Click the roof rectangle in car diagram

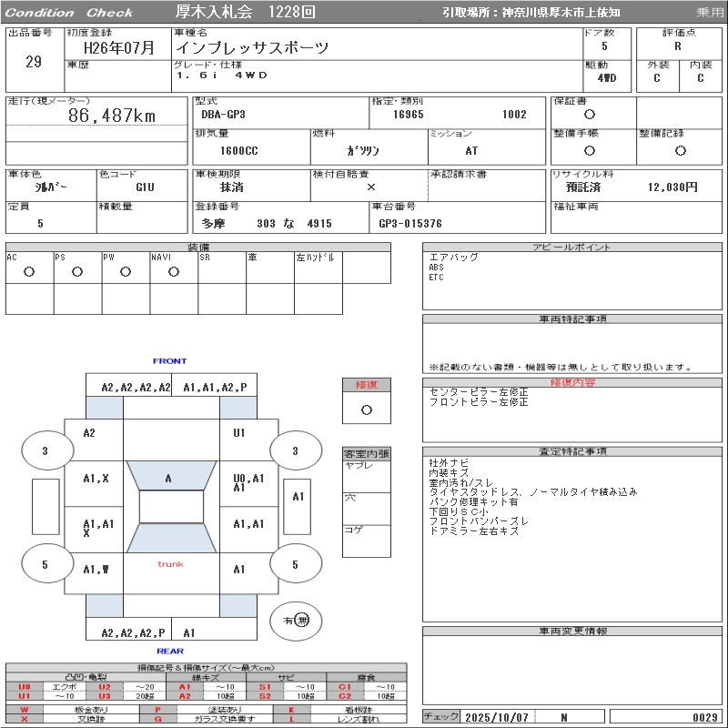(x=170, y=507)
